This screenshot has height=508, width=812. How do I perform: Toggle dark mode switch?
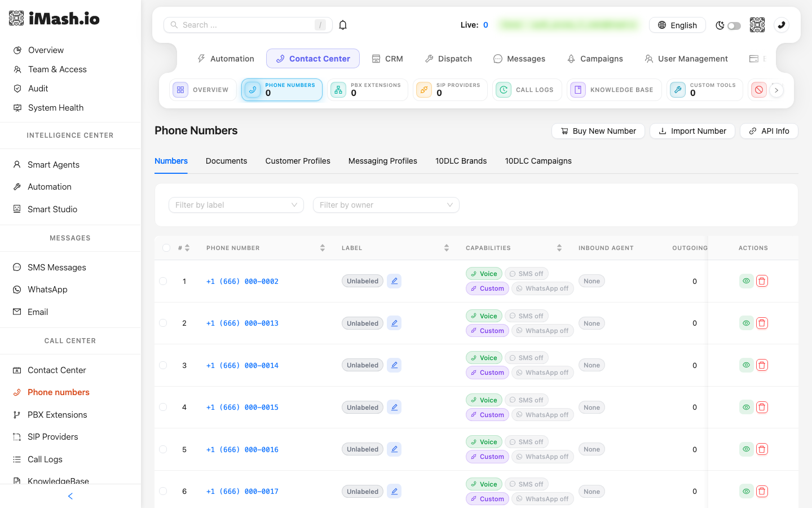[x=734, y=25]
